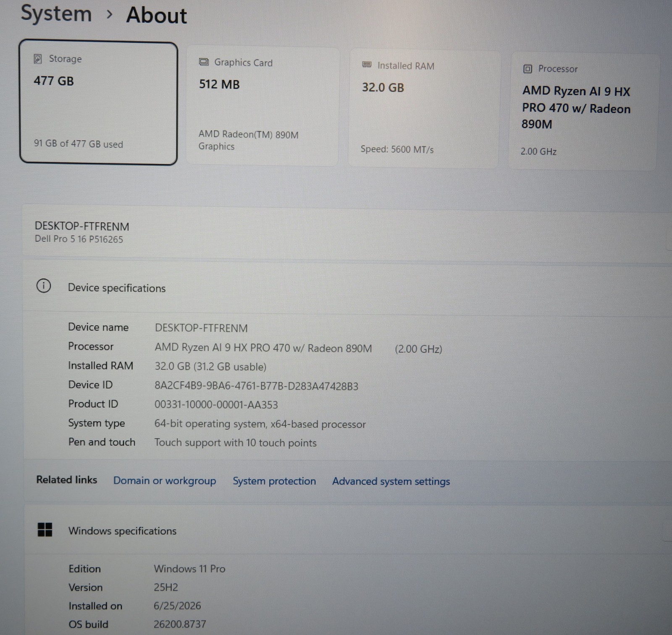Click the Device specifications info icon
The image size is (672, 635).
pos(44,286)
